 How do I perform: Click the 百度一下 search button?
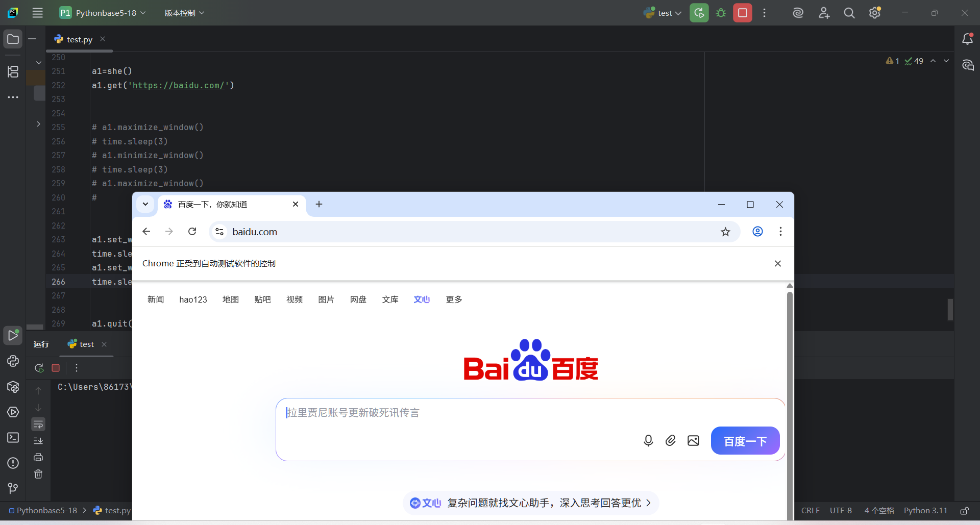point(745,441)
